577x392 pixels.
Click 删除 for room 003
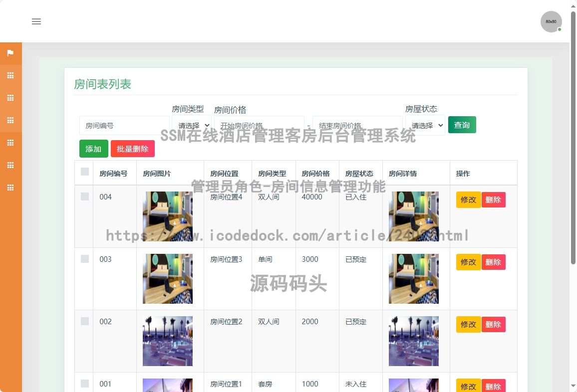pyautogui.click(x=494, y=262)
